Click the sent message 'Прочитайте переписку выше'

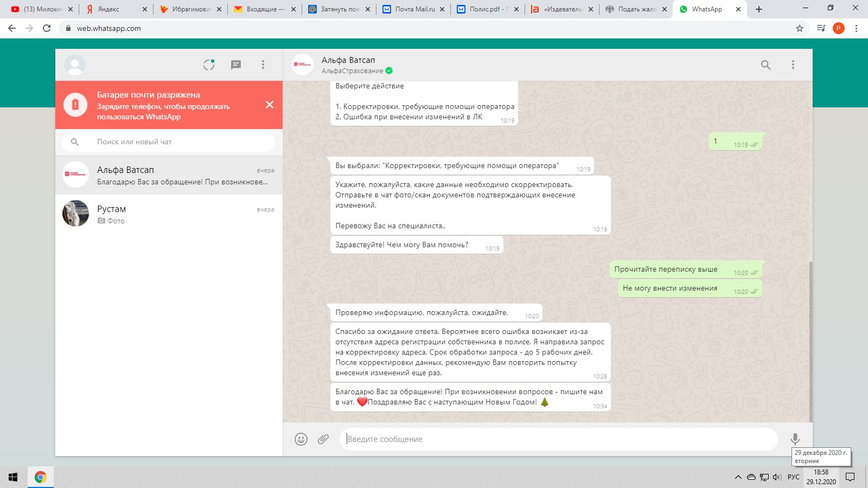[686, 269]
